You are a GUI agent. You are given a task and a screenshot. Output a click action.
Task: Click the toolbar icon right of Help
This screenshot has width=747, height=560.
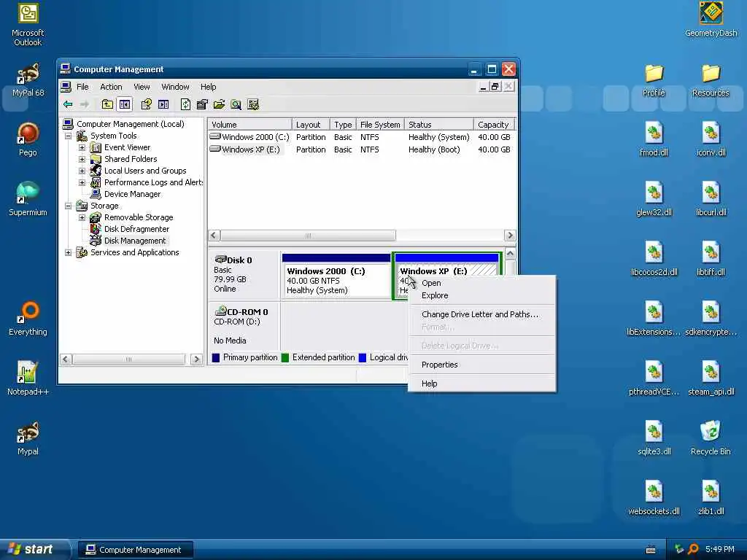click(163, 104)
